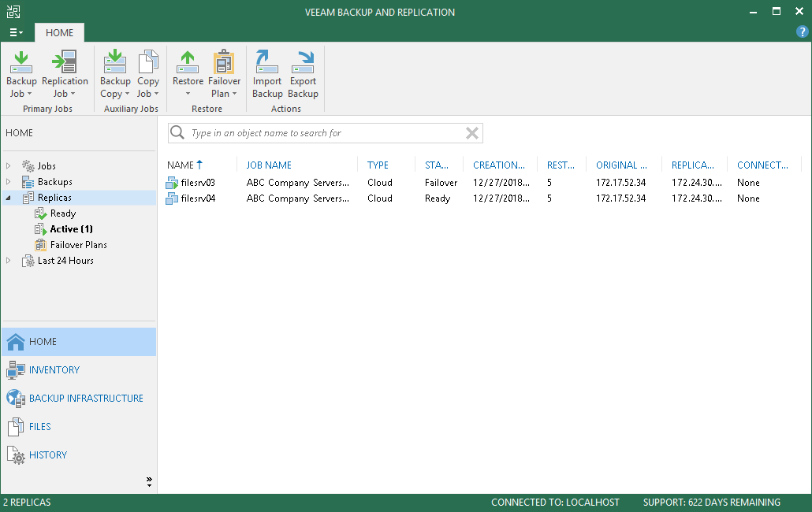
Task: Sort by the STA... status column header
Action: click(x=437, y=165)
